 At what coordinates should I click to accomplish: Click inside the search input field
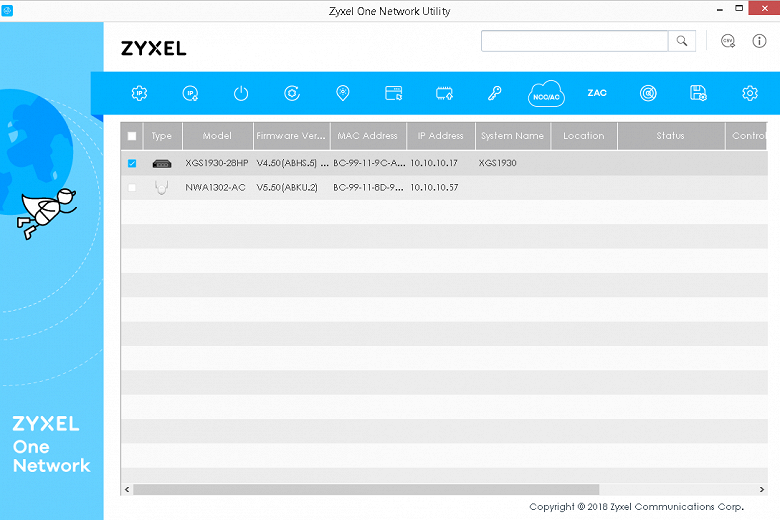[x=575, y=41]
